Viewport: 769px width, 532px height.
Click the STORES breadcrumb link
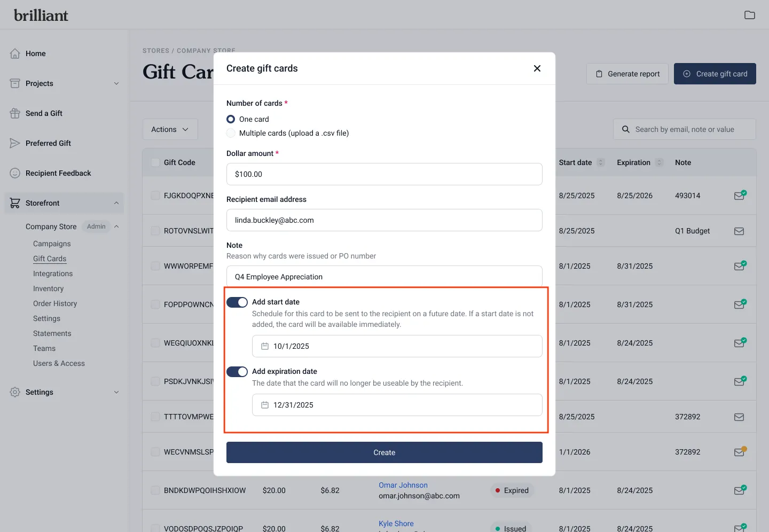(x=156, y=51)
